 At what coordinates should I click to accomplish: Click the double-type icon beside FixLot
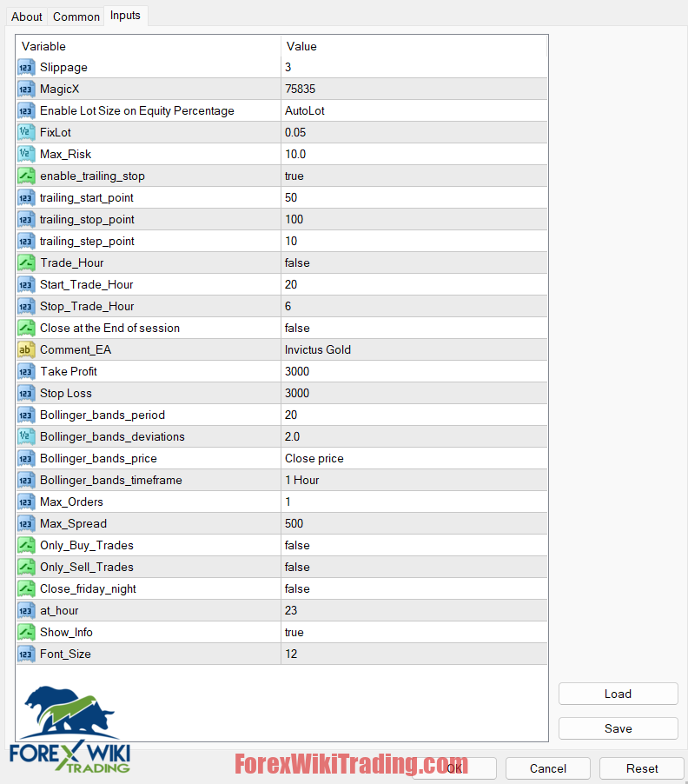click(x=26, y=132)
